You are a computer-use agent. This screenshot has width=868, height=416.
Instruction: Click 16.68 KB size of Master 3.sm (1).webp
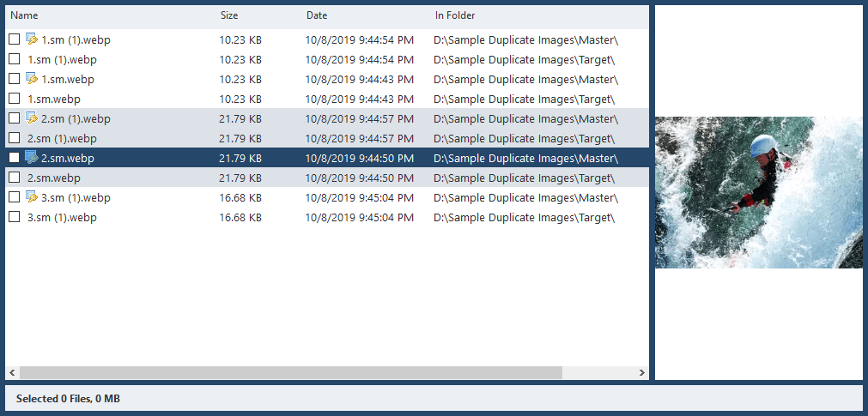[240, 197]
